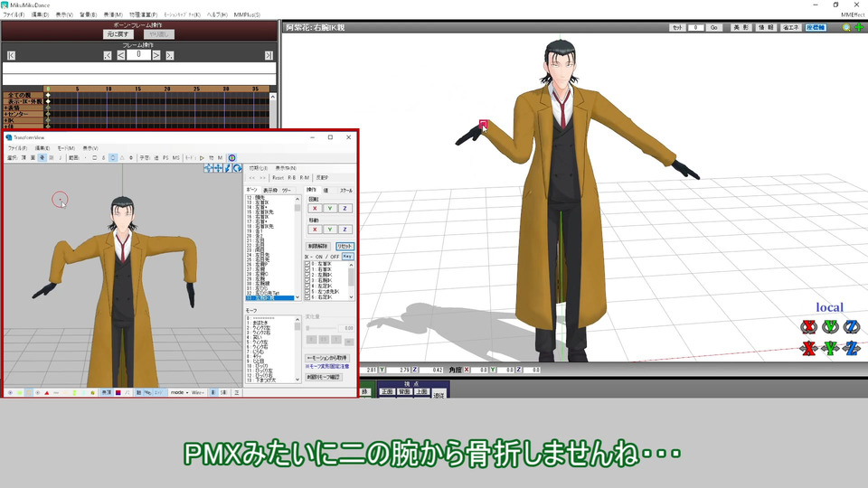868x488 pixels.
Task: Click the local move Z gizmo icon
Action: click(852, 348)
